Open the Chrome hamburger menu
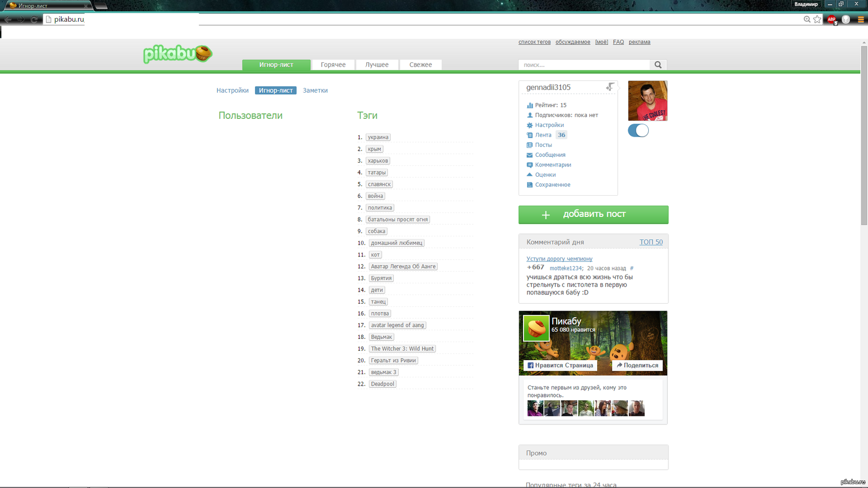This screenshot has width=868, height=488. (860, 20)
